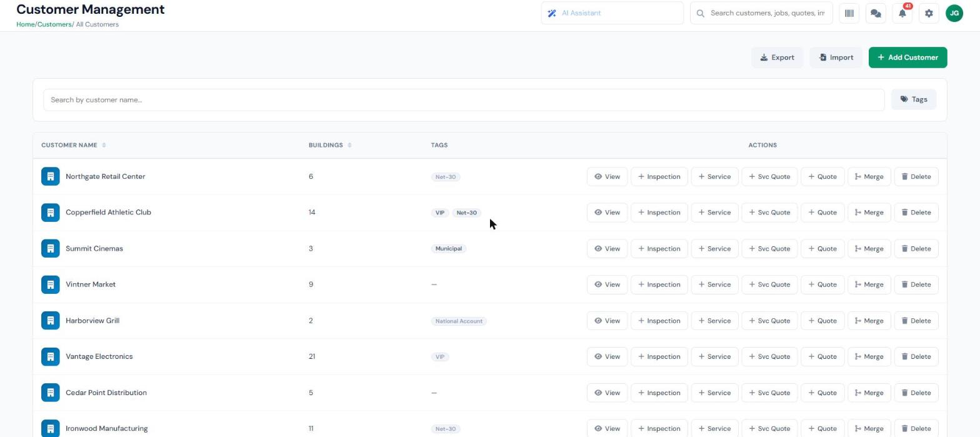
Task: Open Summit Cinemas name
Action: (x=94, y=249)
